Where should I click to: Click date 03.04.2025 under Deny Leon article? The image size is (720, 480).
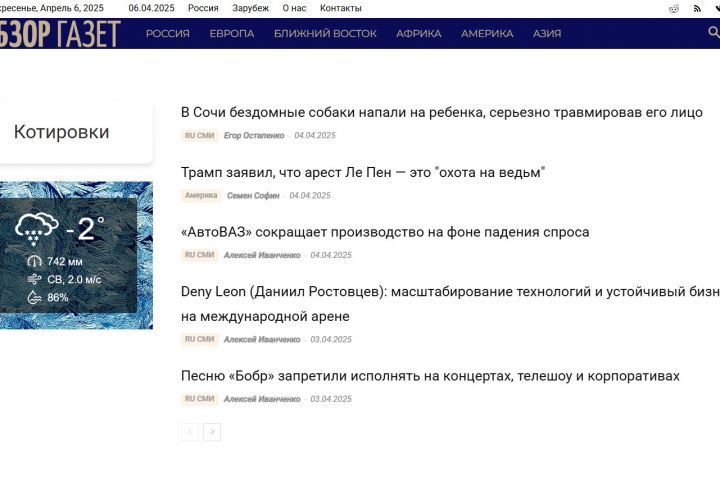click(x=331, y=339)
